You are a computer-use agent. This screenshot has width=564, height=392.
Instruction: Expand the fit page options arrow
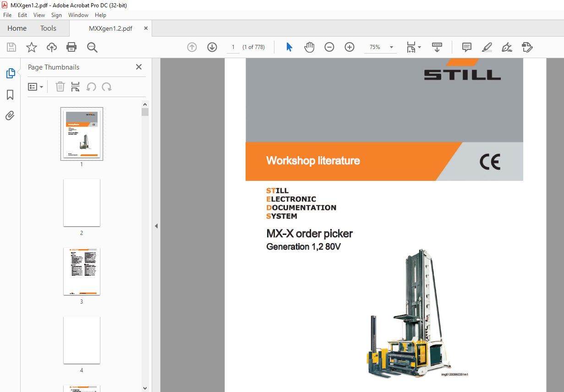[x=419, y=47]
